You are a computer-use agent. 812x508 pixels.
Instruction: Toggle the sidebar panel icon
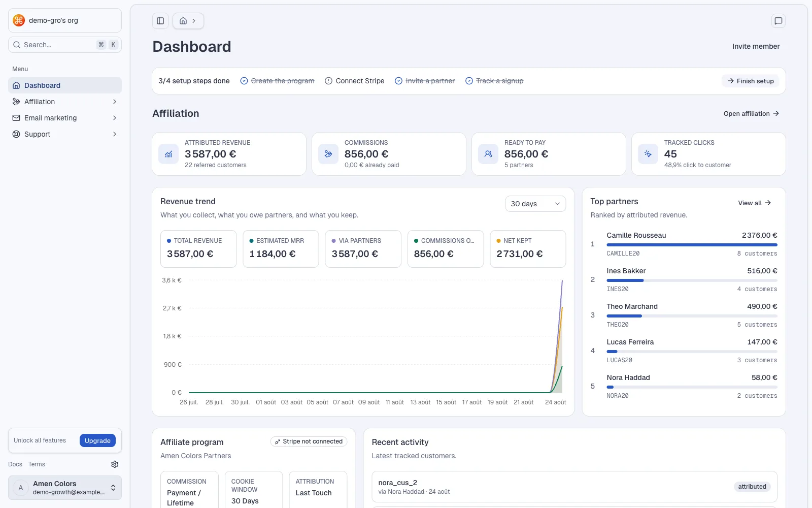160,21
